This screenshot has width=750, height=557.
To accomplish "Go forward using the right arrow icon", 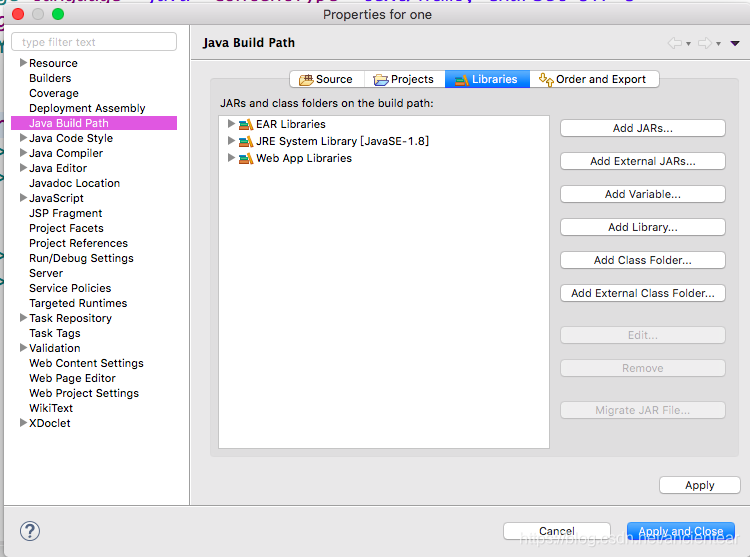I will [x=705, y=43].
